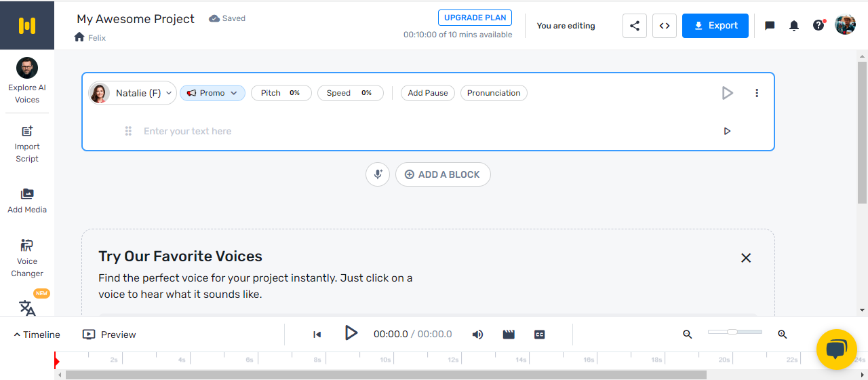Toggle the volume speaker icon
868x380 pixels.
477,335
